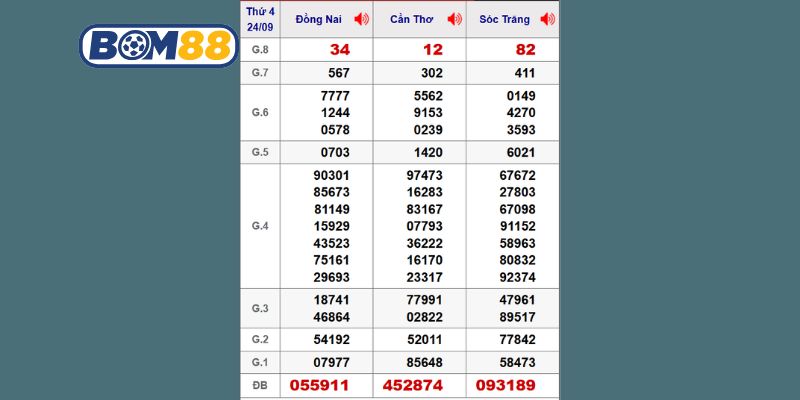Click G.1 value 07977
This screenshot has height=400, width=800.
click(332, 363)
